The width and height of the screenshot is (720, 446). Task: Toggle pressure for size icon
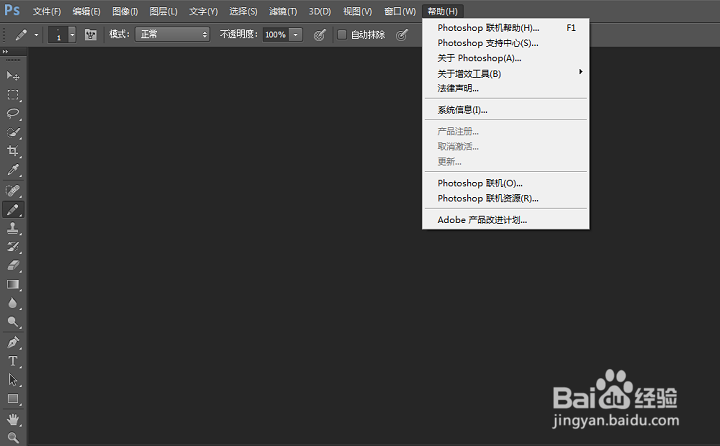[x=402, y=34]
